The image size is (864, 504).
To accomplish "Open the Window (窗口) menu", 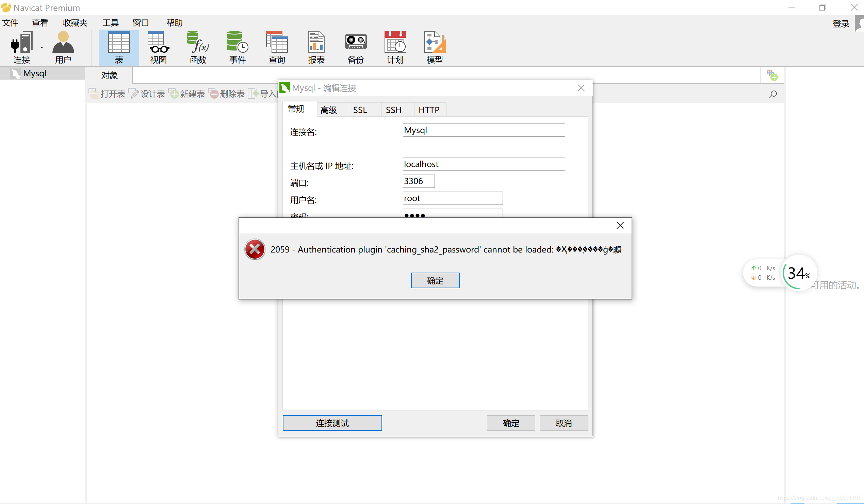I will coord(141,22).
